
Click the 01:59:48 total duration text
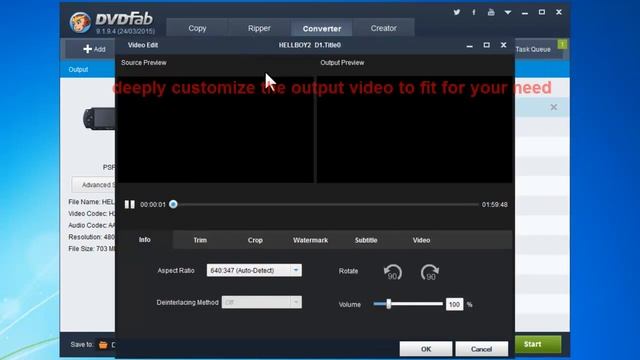click(495, 204)
